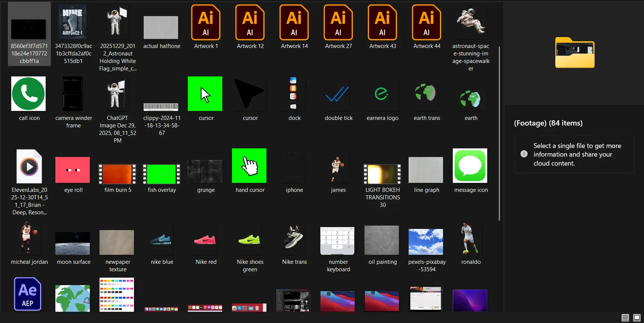This screenshot has height=323, width=644.
Task: Select the Artwork 1 Illustrator file
Action: [205, 23]
